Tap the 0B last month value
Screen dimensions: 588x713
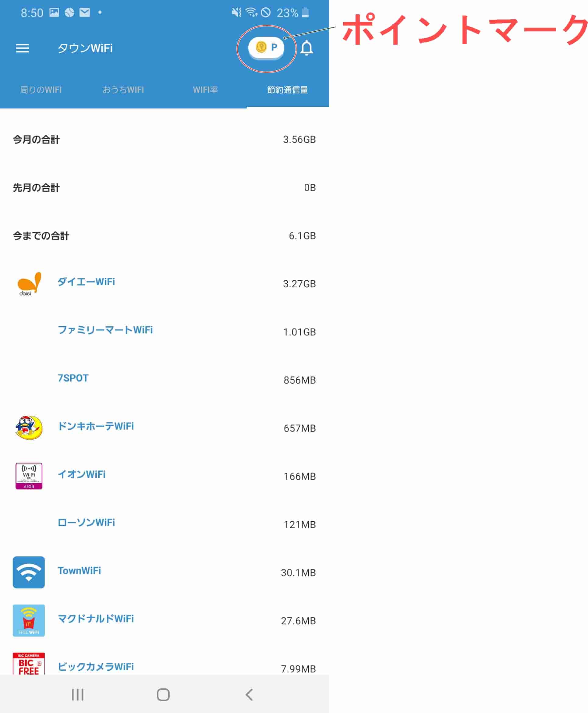[310, 188]
